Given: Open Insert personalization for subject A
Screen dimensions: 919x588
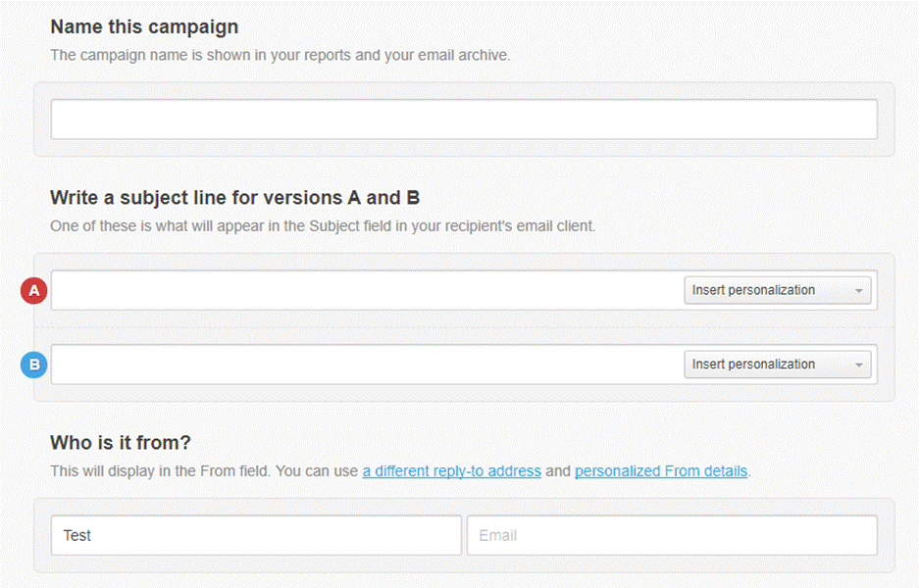Looking at the screenshot, I should (x=776, y=290).
